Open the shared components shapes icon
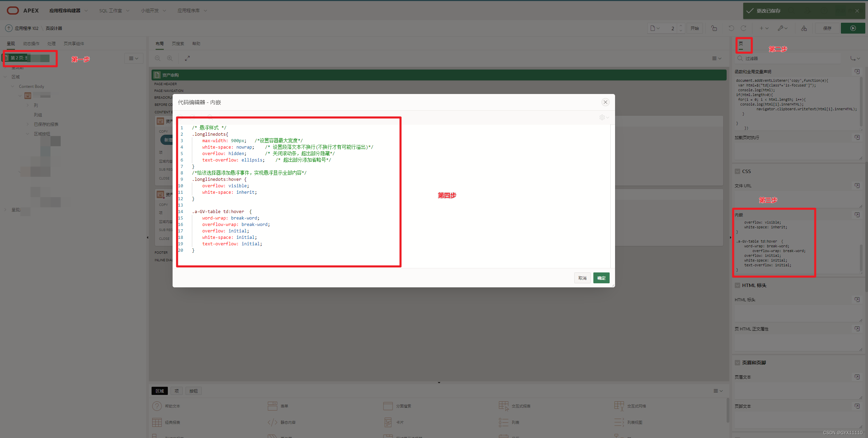The height and width of the screenshot is (438, 868). pos(804,28)
